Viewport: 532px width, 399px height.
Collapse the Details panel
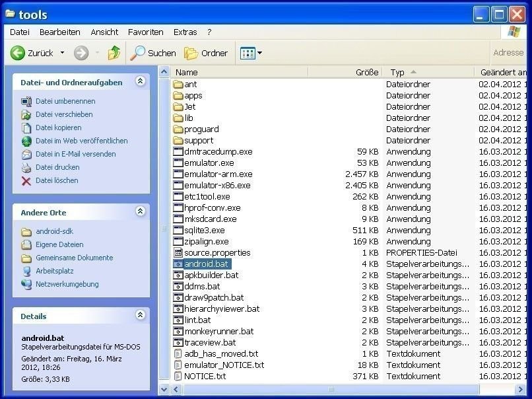140,315
